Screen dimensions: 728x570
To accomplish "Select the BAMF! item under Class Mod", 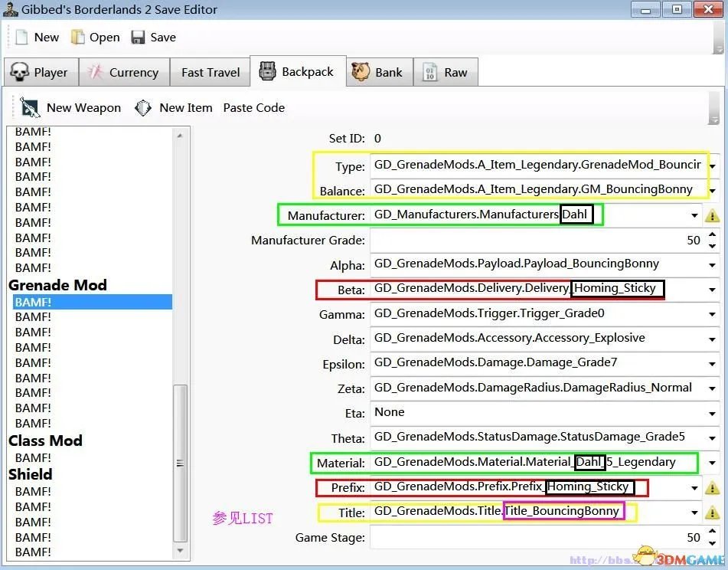I will (x=33, y=458).
